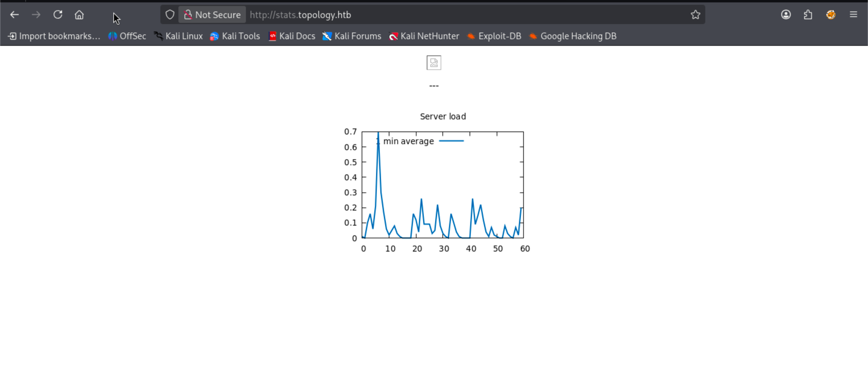Open the hamburger application menu
868x371 pixels.
click(853, 15)
